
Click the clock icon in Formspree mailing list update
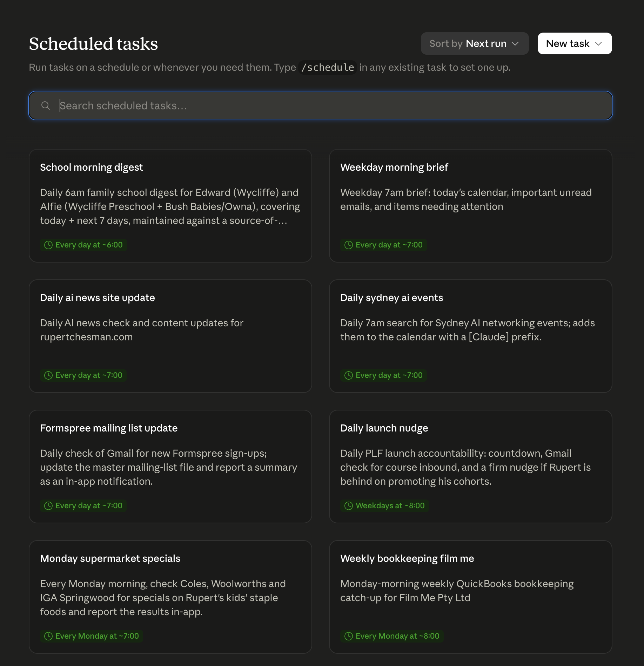[x=48, y=506]
